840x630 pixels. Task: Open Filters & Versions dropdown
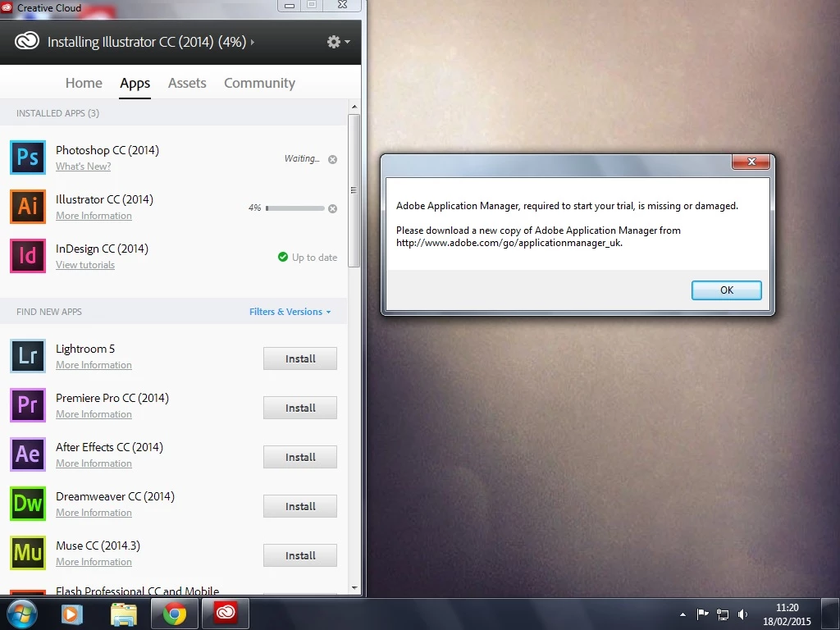click(x=290, y=312)
